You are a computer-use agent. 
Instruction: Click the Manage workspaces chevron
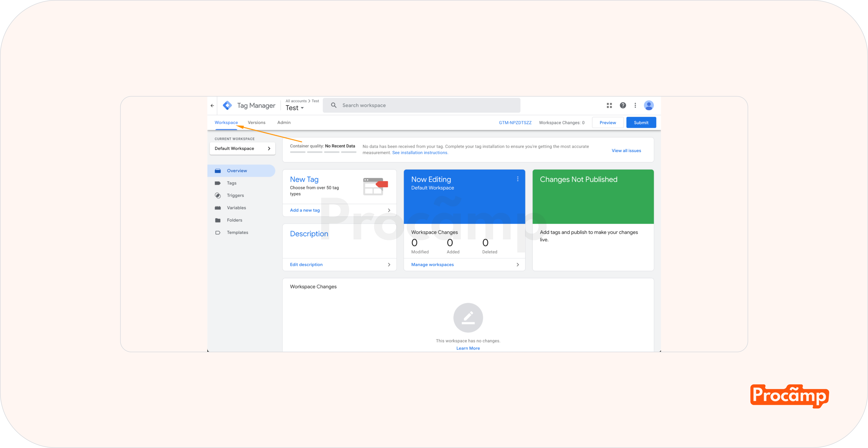pos(518,265)
